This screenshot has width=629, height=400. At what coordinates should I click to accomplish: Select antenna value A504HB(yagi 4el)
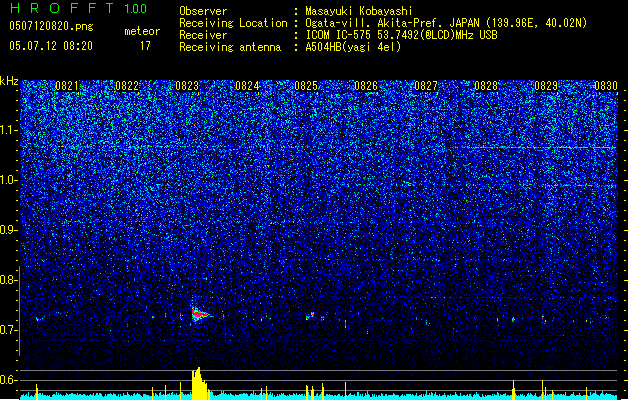point(353,47)
